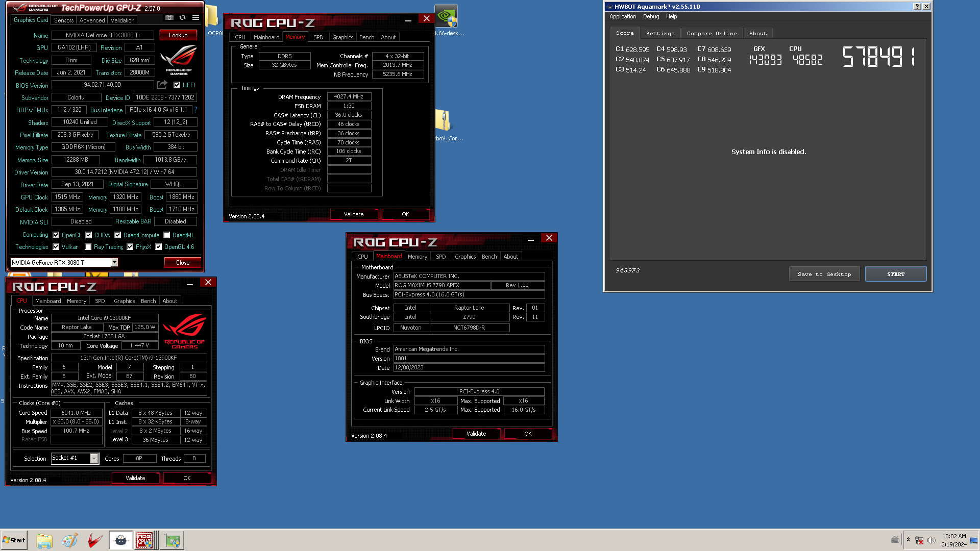
Task: Click the red wing taskbar icon
Action: (95, 540)
